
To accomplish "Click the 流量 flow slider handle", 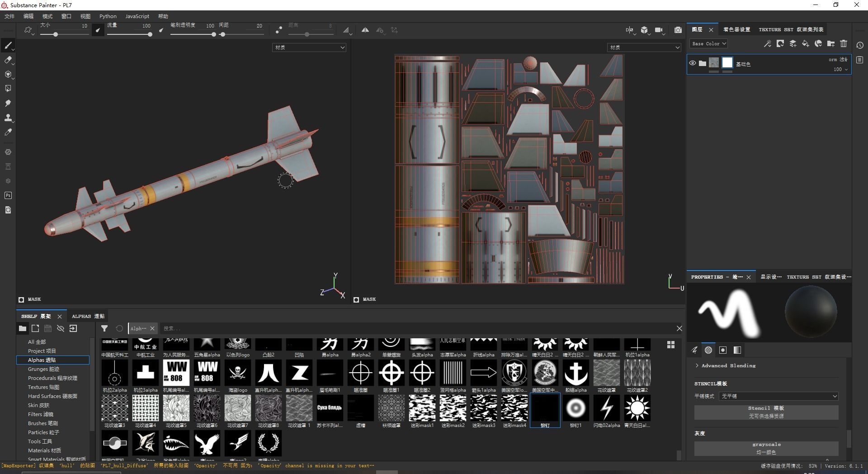I will tap(150, 34).
